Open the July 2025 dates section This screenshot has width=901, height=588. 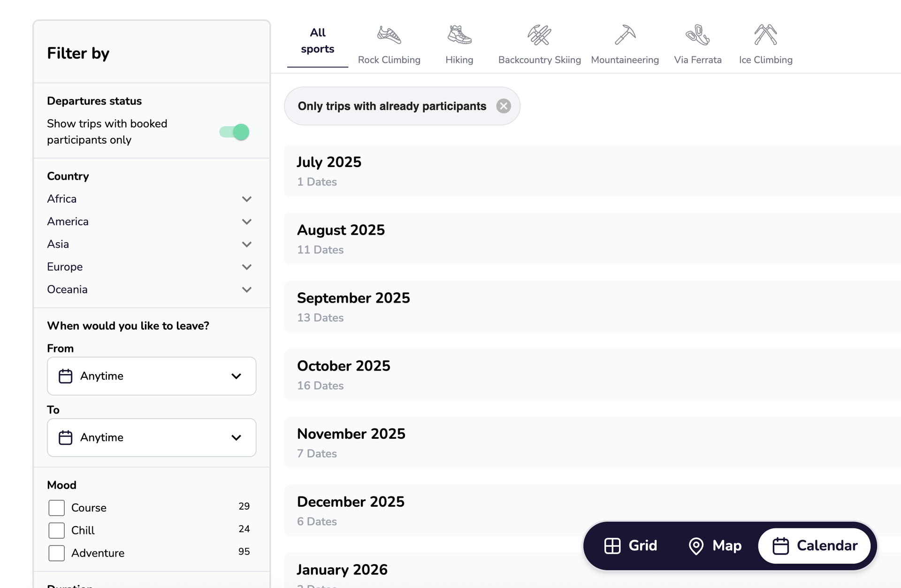click(x=592, y=171)
